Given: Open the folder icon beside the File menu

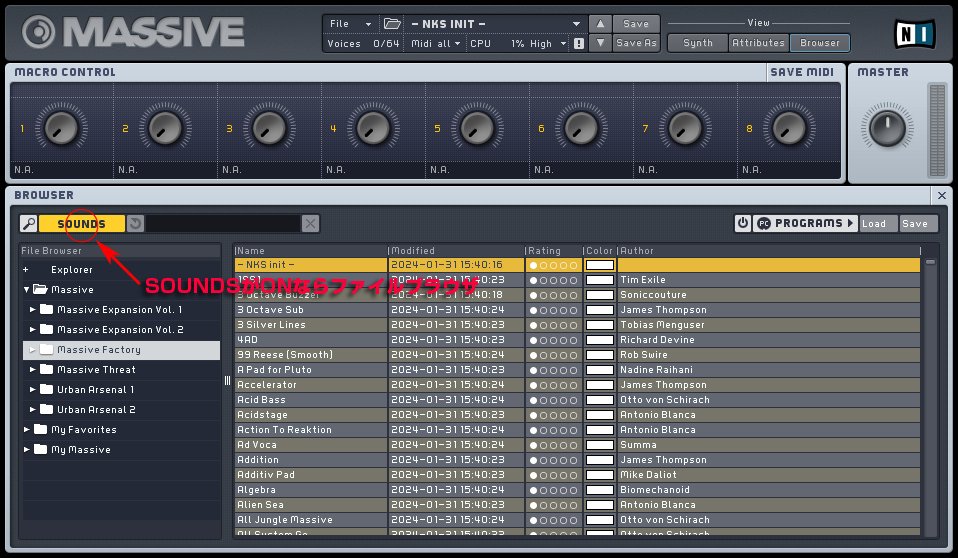Looking at the screenshot, I should click(x=392, y=24).
